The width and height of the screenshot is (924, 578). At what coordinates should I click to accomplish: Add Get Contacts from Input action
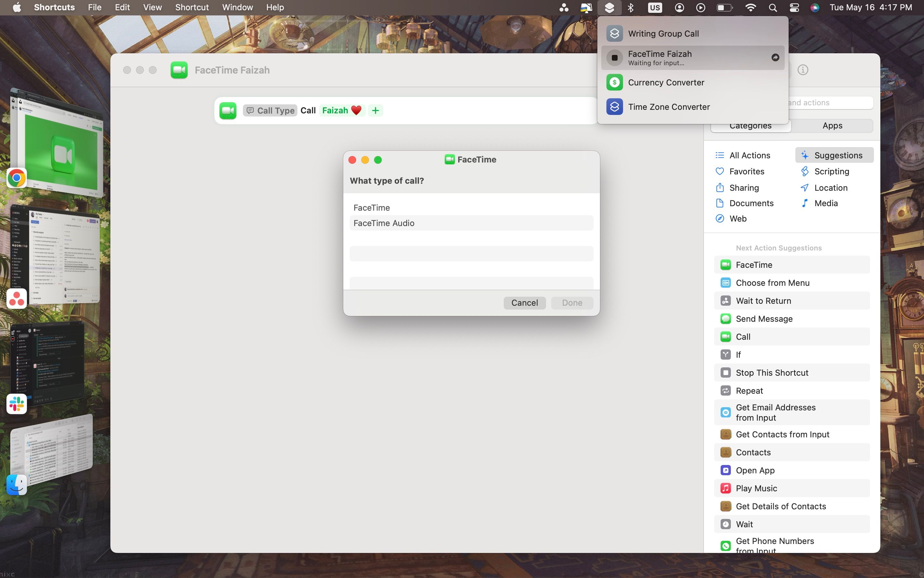click(x=792, y=434)
